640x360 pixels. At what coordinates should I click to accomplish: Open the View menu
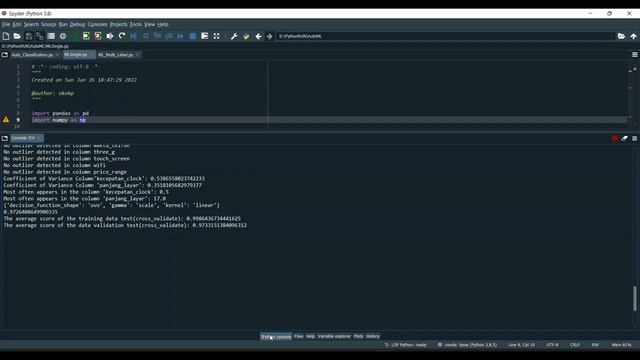click(x=149, y=24)
